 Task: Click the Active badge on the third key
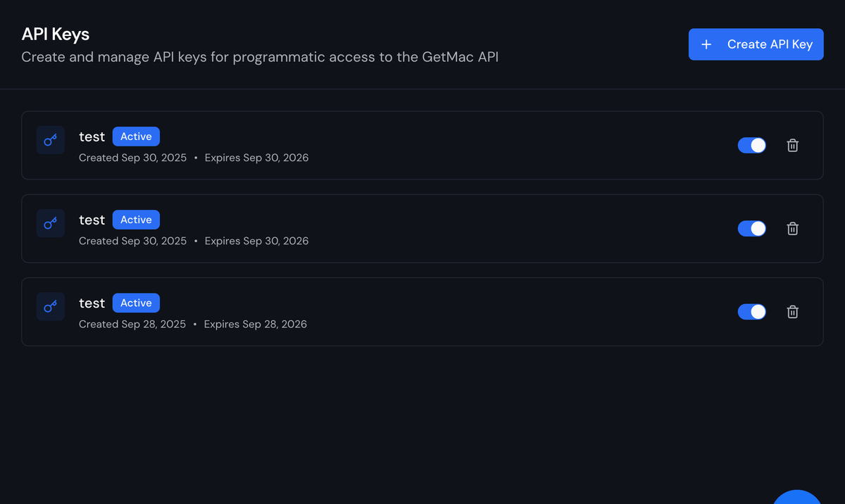[x=136, y=302]
